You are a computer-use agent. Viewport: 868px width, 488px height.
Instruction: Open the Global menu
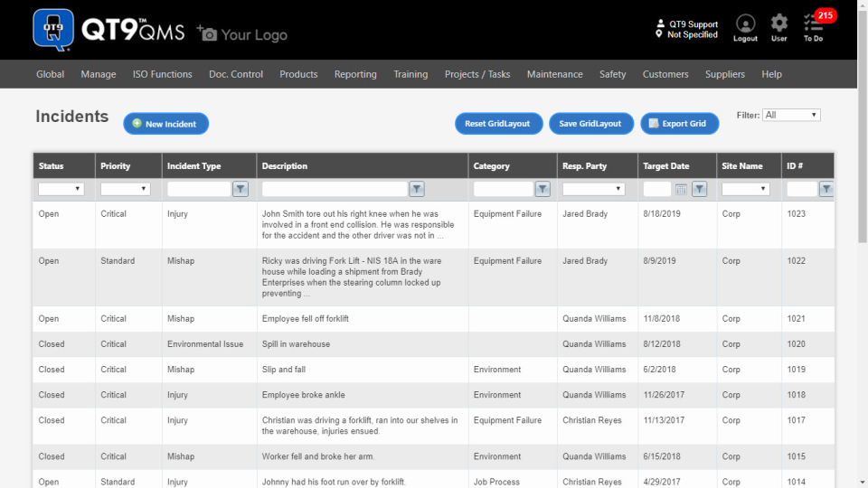coord(51,74)
